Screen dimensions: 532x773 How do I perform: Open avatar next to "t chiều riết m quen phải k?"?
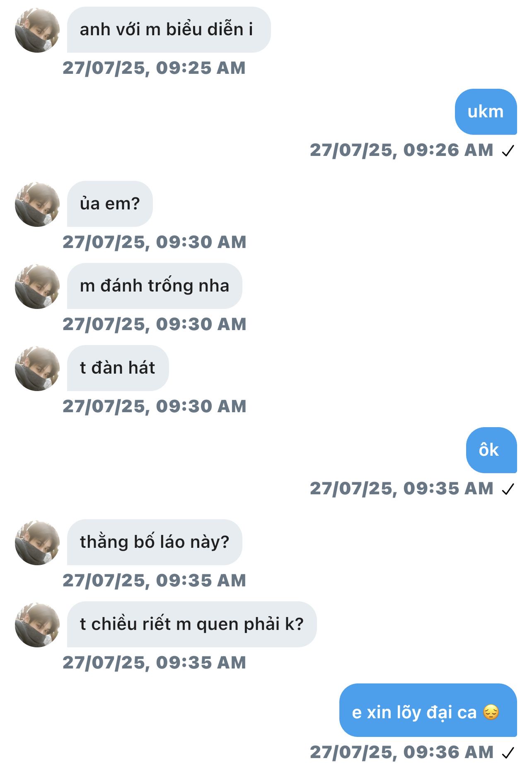[37, 625]
